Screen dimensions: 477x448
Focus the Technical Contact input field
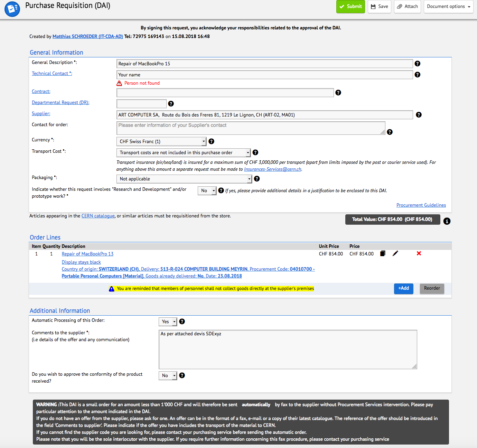pos(265,75)
